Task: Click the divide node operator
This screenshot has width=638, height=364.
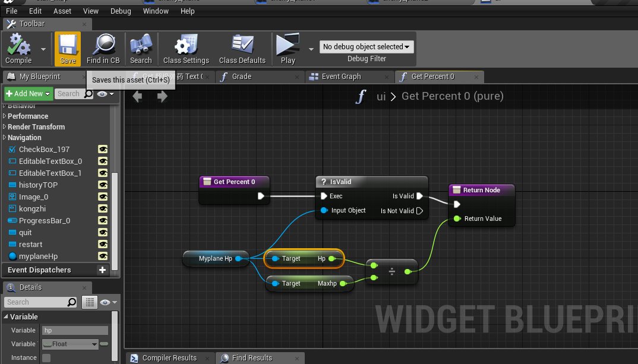Action: tap(391, 271)
